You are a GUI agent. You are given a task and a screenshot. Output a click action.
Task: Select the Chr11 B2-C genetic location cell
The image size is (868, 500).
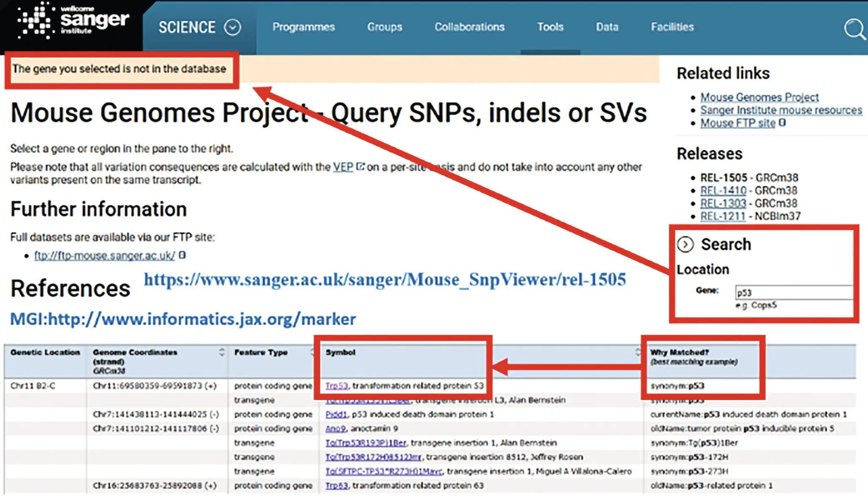[x=33, y=386]
